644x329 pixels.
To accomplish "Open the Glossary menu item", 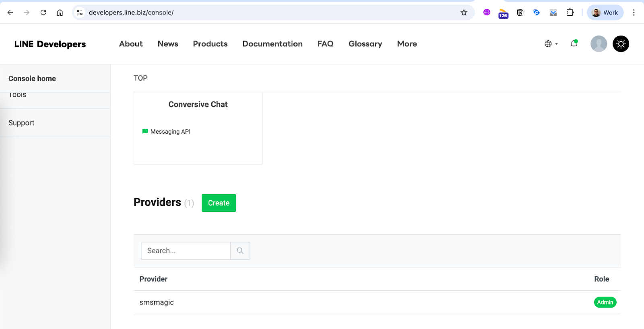I will (x=365, y=43).
